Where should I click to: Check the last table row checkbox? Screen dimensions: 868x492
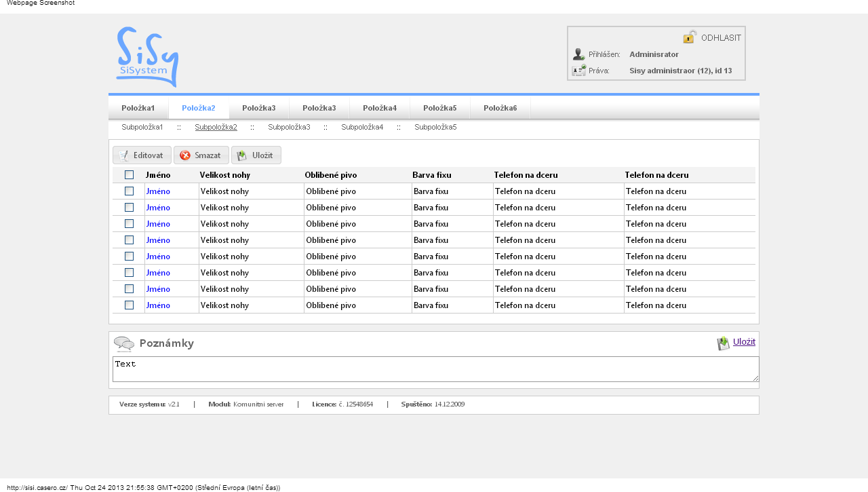click(129, 305)
